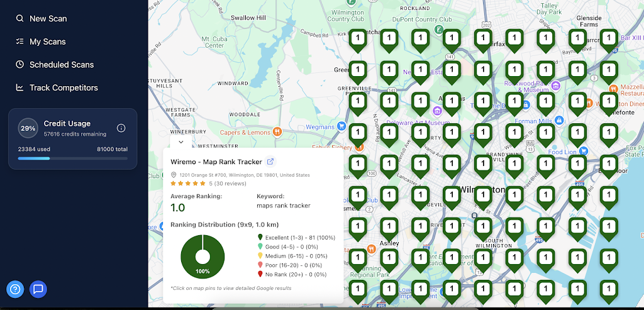Click the Mazzella Restaurant orange map icon
This screenshot has width=644, height=310.
click(613, 88)
